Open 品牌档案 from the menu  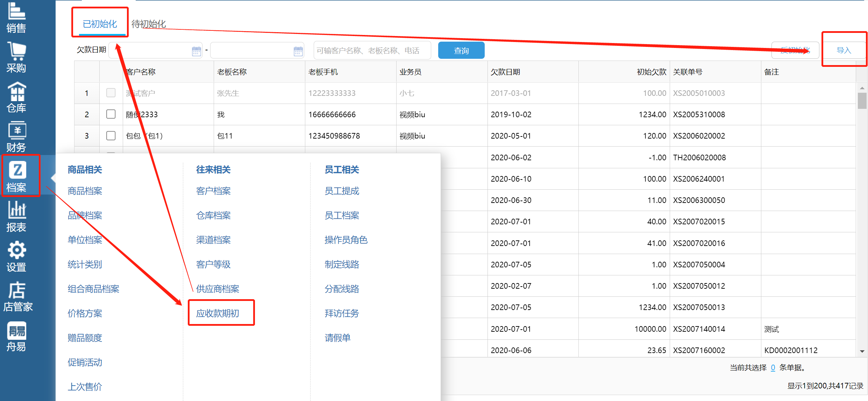(85, 216)
